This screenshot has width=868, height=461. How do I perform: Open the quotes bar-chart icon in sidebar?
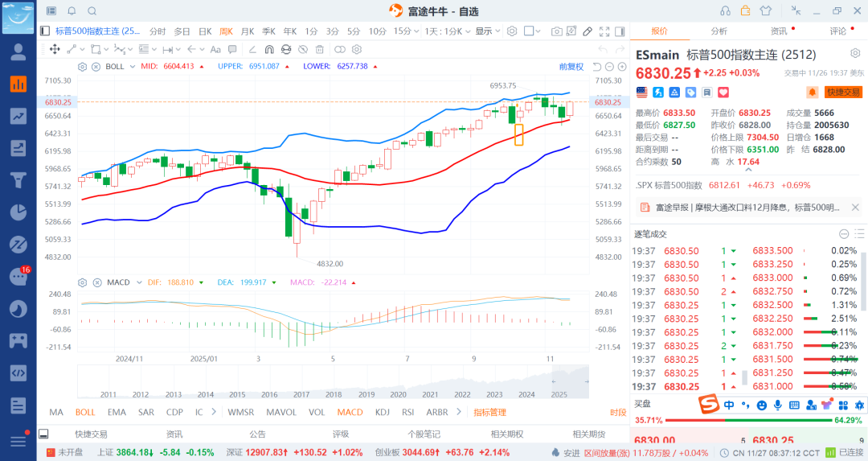click(18, 84)
